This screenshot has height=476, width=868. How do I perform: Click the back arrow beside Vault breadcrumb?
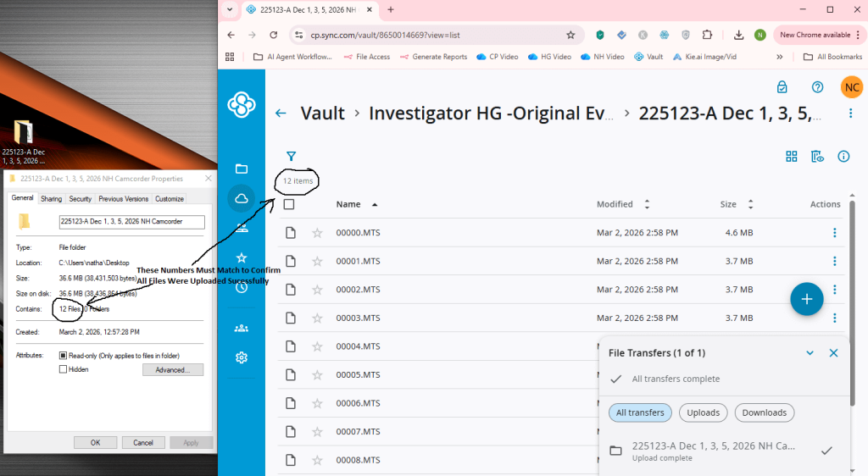[281, 113]
